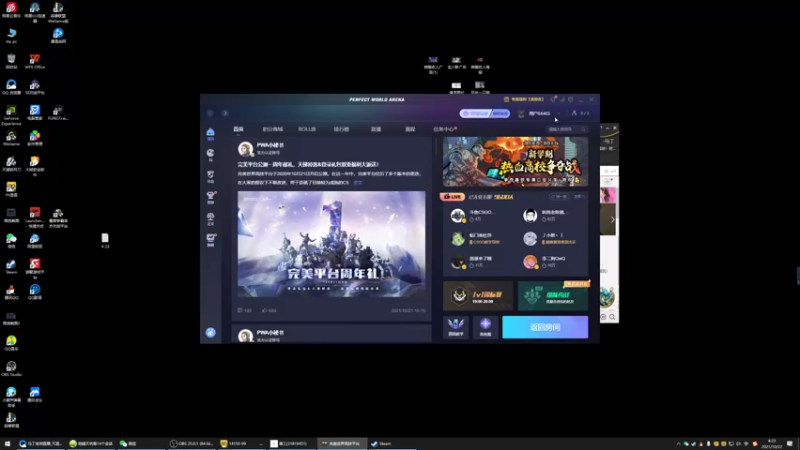
Task: Switch to Steam in the taskbar
Action: 392,444
